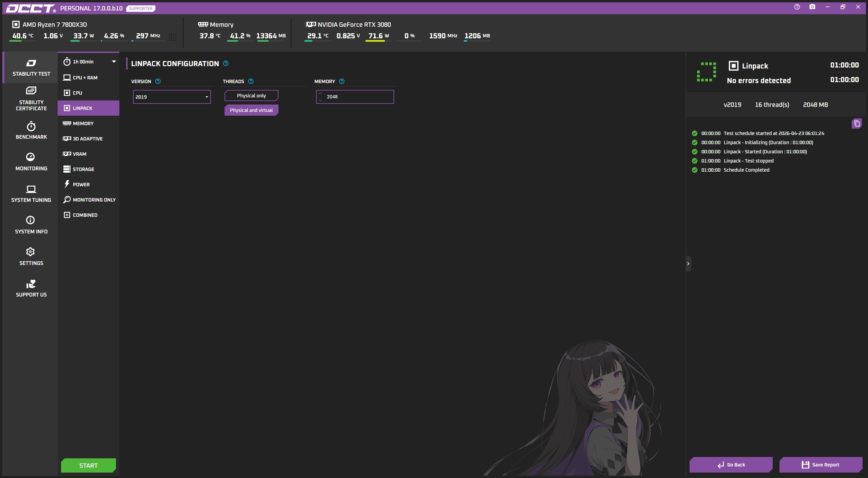Open the help icon in the title bar
Screen dimensions: 868x478
tap(797, 7)
